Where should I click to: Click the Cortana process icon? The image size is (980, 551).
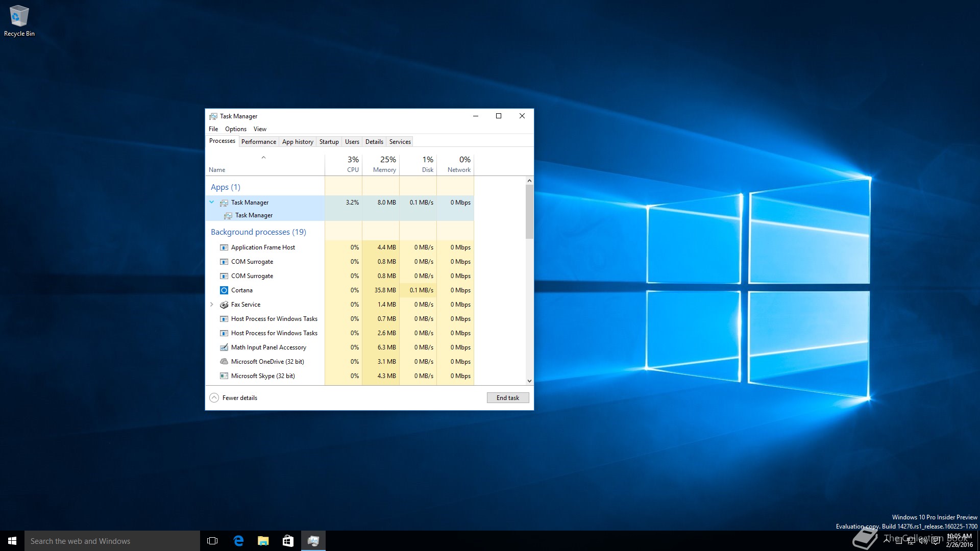(x=224, y=290)
